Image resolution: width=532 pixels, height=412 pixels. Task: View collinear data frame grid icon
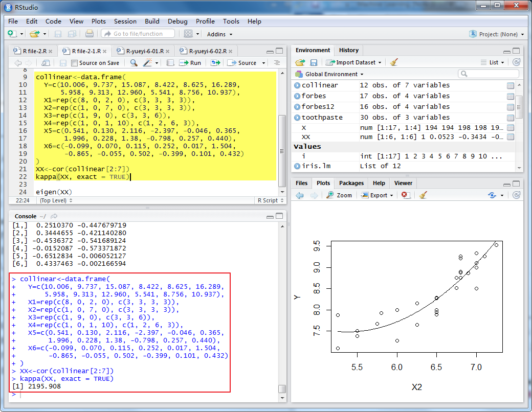coord(511,85)
